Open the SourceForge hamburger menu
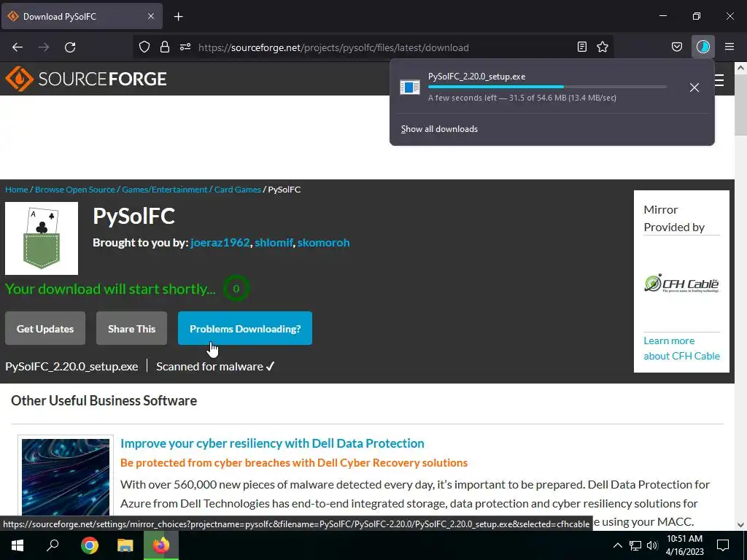The image size is (747, 560). tap(719, 80)
